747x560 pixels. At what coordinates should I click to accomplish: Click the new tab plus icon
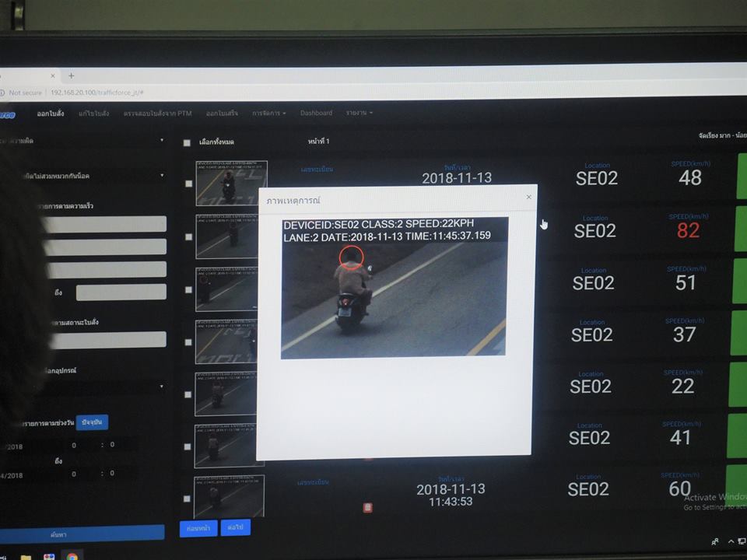coord(72,75)
